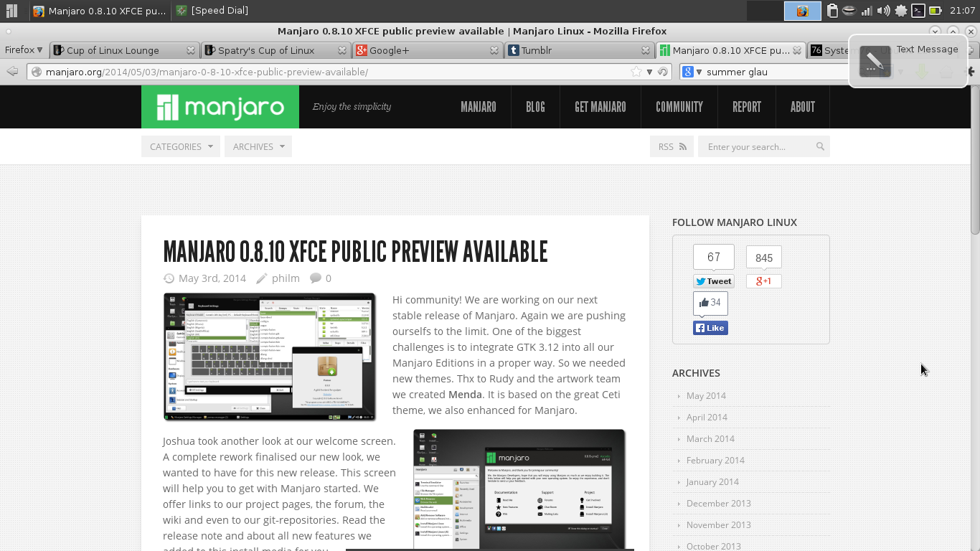Image resolution: width=980 pixels, height=551 pixels.
Task: Open the November 2013 archive link
Action: pos(719,524)
